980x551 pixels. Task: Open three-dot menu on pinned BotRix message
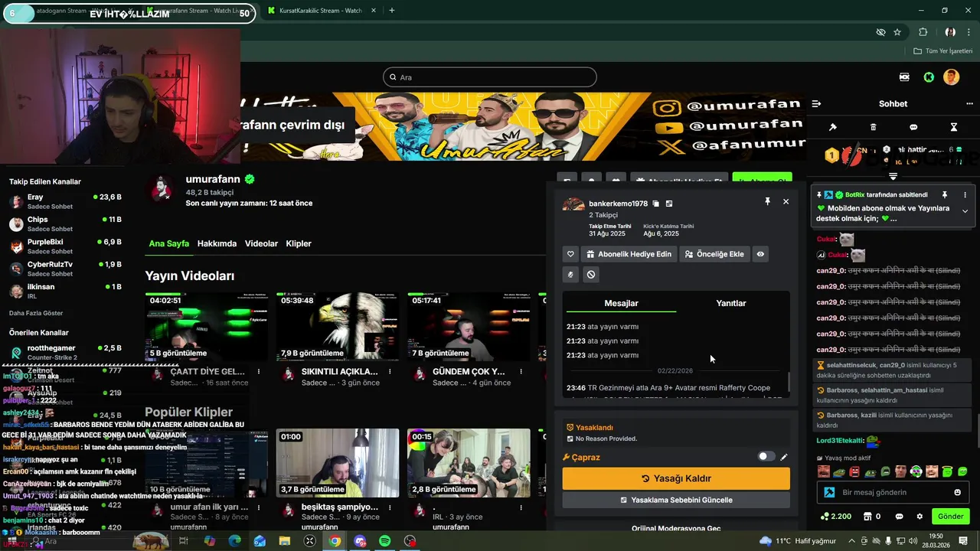click(x=965, y=195)
